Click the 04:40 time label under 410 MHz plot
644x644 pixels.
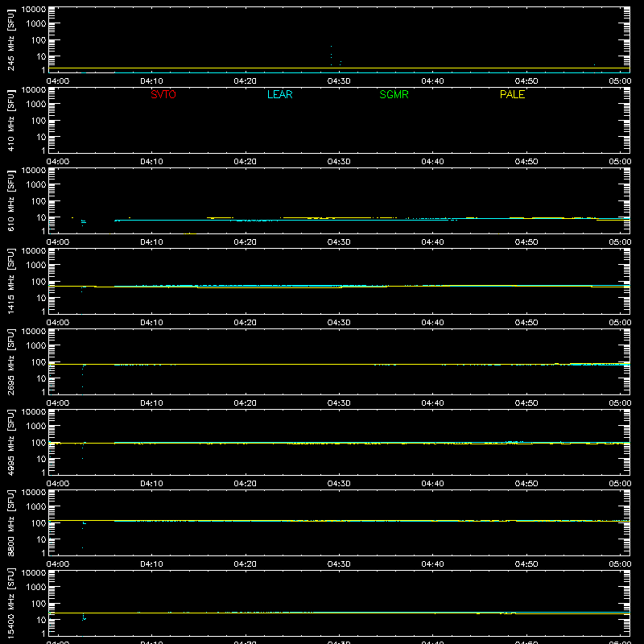[432, 162]
